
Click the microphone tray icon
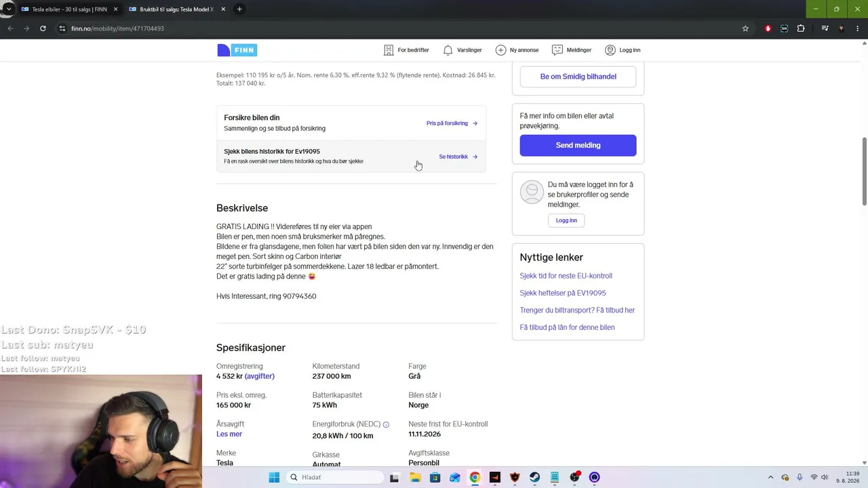pyautogui.click(x=800, y=477)
